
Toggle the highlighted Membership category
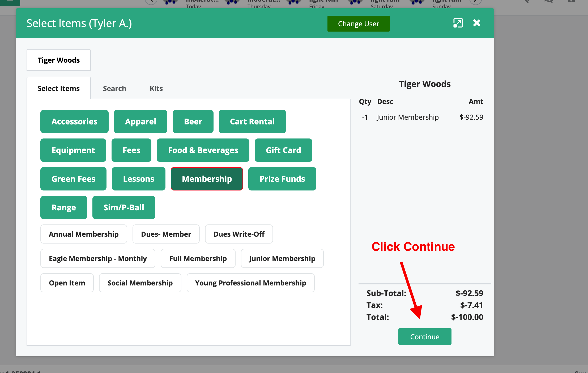[x=207, y=179]
